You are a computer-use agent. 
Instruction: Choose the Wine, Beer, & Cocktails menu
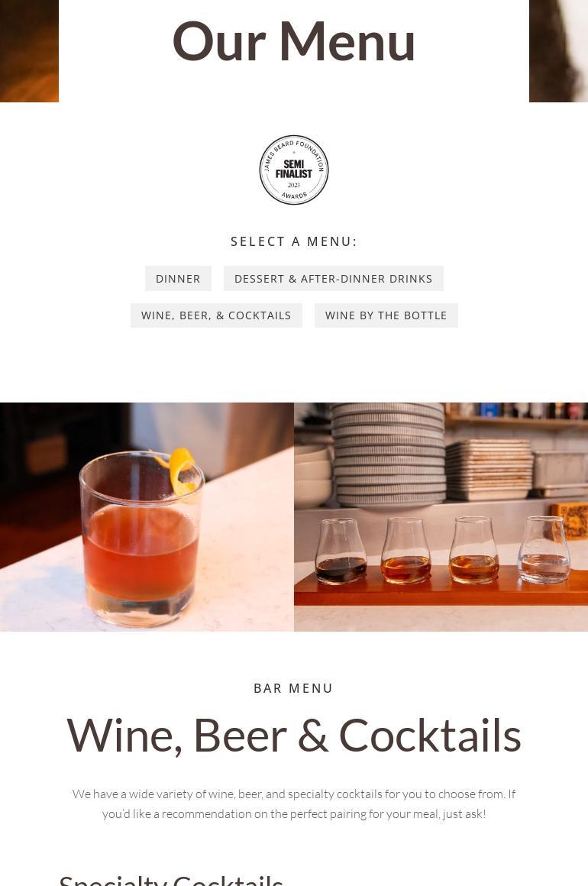[x=216, y=315]
